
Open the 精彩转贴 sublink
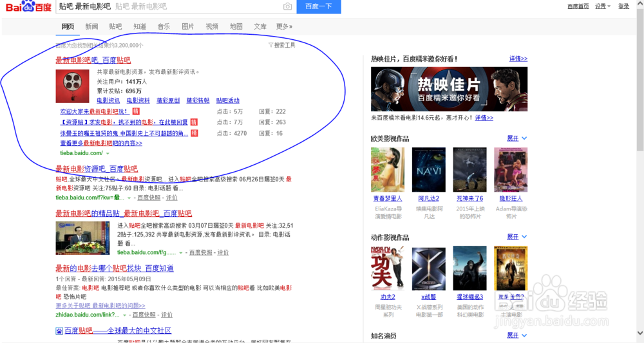pos(198,100)
